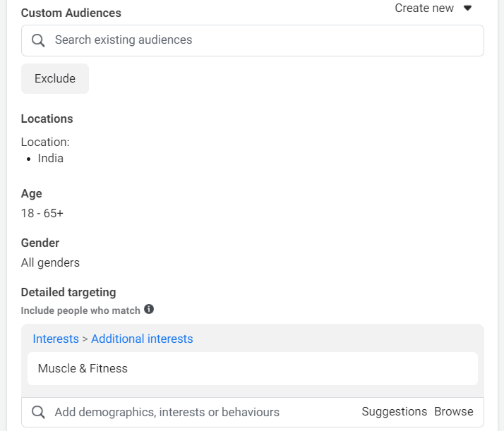This screenshot has width=504, height=431.
Task: Open the Interests breadcrumb link
Action: [56, 339]
